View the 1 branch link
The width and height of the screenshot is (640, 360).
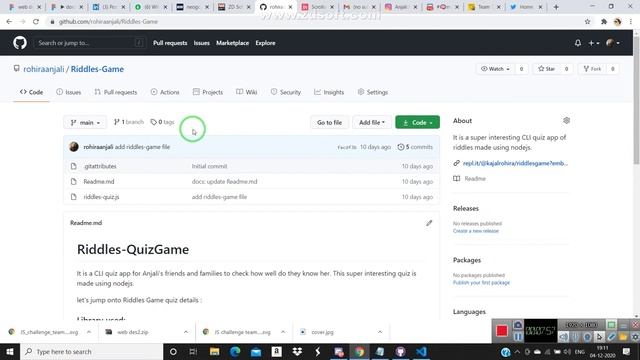click(x=129, y=122)
